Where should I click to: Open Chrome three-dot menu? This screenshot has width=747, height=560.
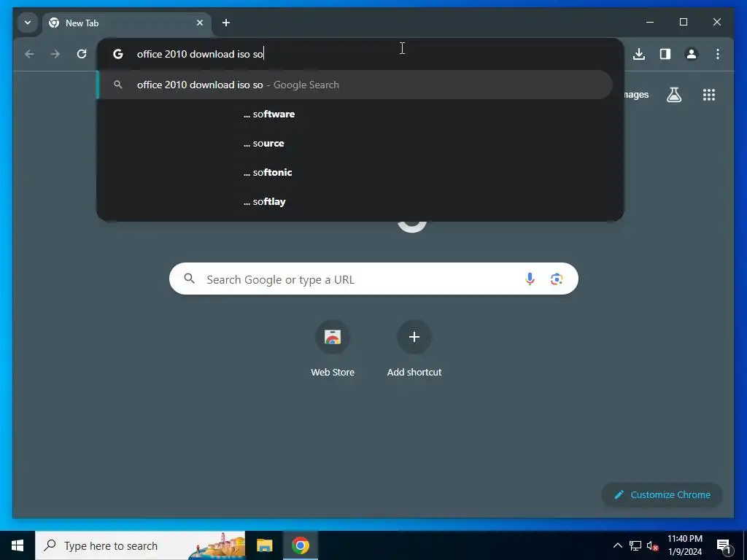click(x=718, y=54)
